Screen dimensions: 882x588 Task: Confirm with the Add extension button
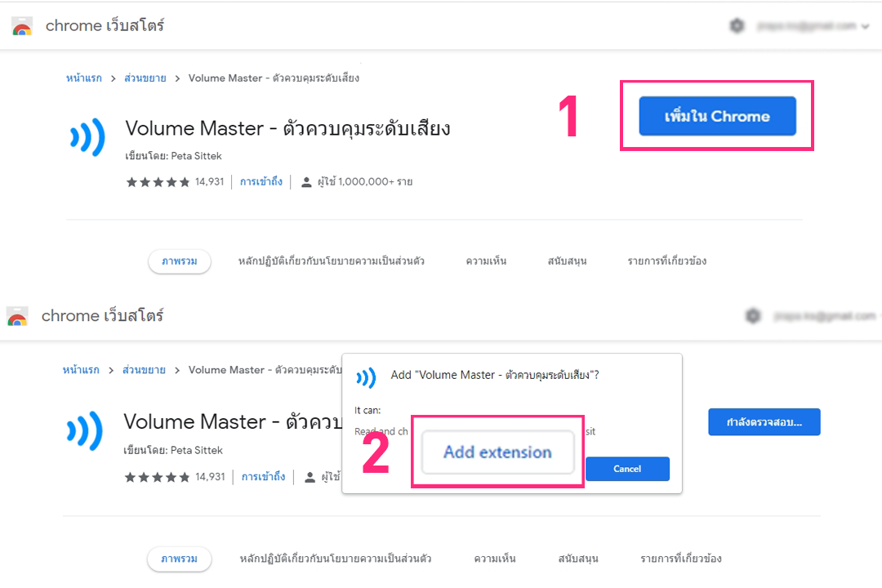pyautogui.click(x=497, y=452)
